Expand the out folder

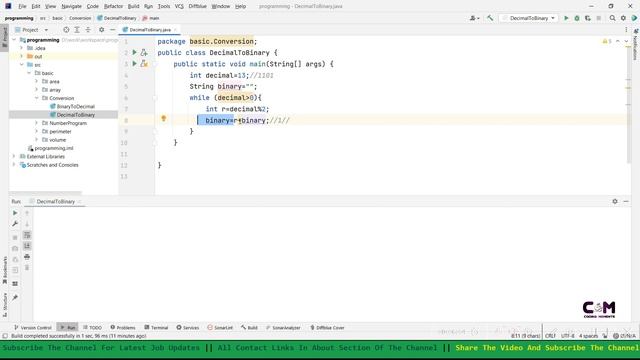tap(22, 56)
